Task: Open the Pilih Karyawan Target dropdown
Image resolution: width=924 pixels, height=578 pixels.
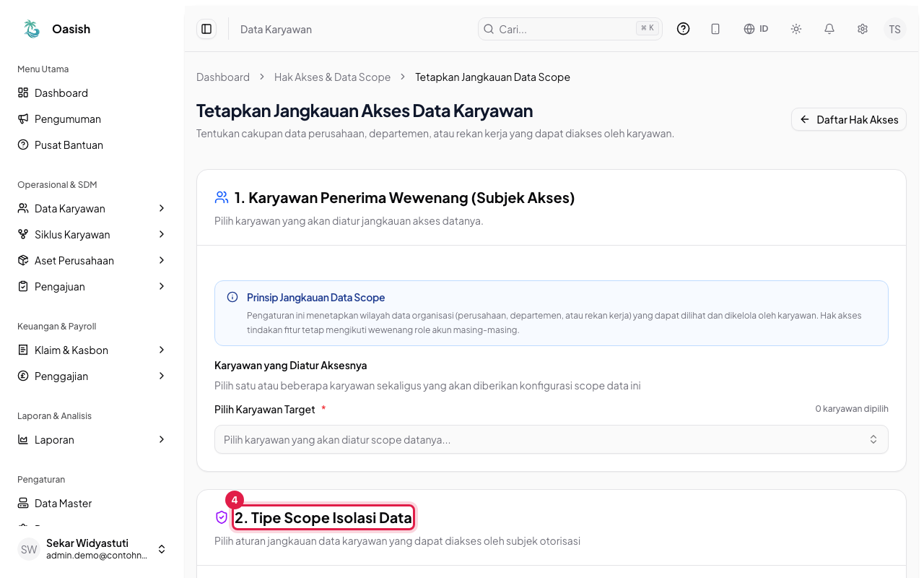Action: (551, 439)
